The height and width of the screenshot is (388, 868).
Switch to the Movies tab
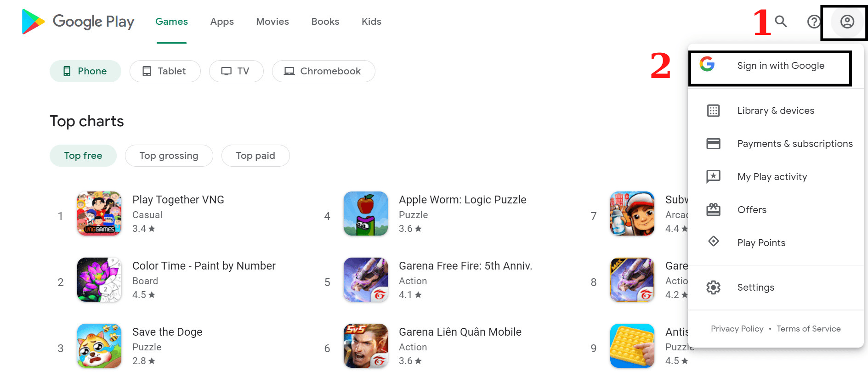(272, 21)
